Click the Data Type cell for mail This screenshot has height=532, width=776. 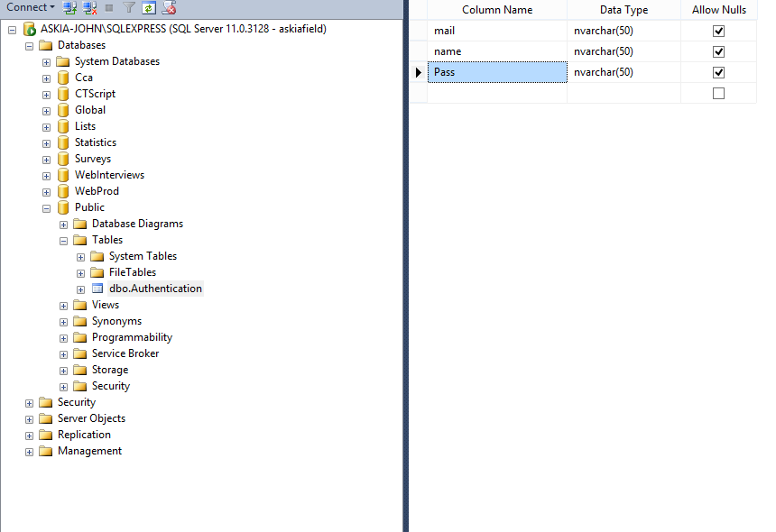[623, 31]
